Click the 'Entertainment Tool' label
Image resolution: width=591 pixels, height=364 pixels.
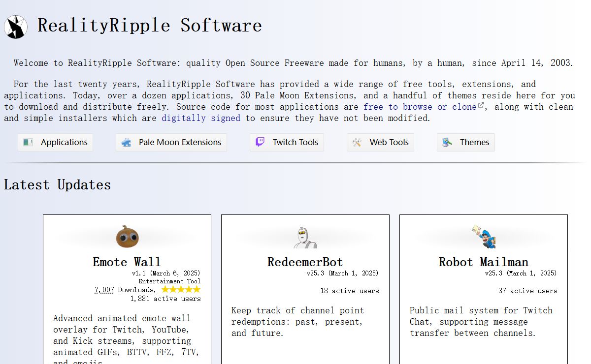click(x=169, y=281)
